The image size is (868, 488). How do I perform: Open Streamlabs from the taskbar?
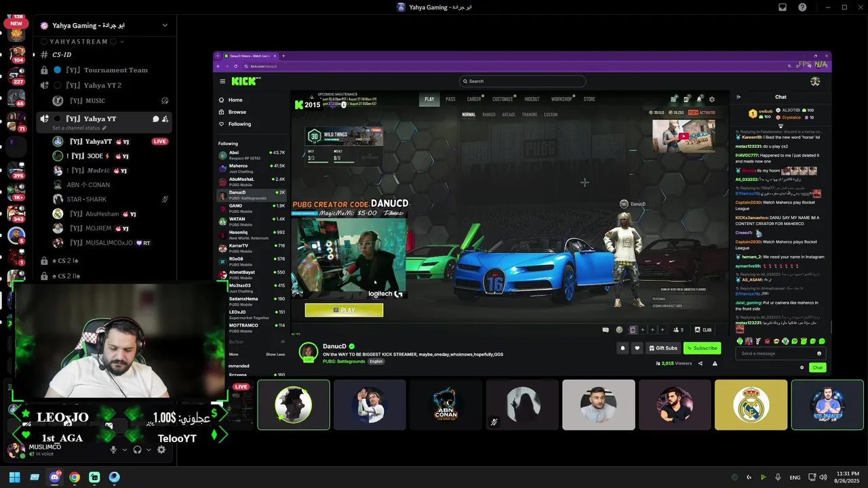[x=94, y=477]
